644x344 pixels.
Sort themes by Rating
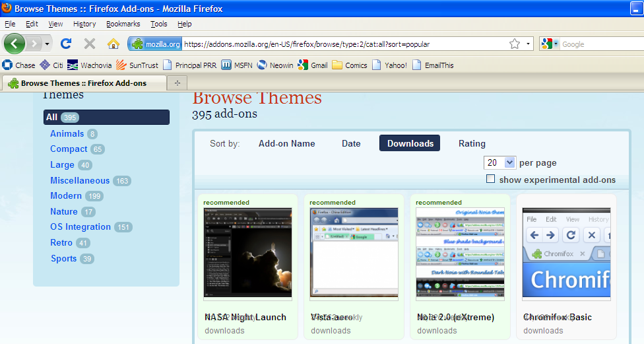(472, 143)
